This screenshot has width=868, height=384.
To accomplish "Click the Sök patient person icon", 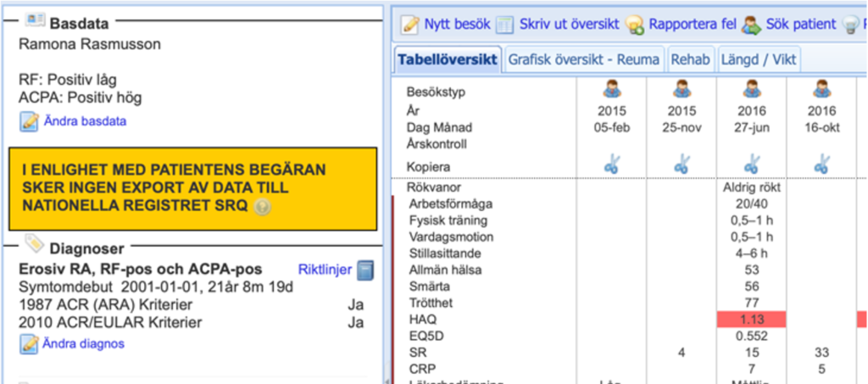I will pos(751,25).
